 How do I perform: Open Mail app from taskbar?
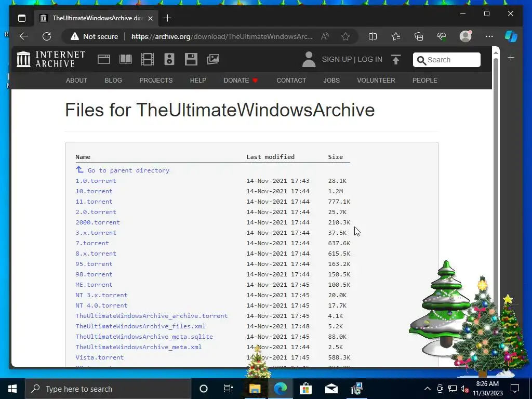(x=331, y=389)
